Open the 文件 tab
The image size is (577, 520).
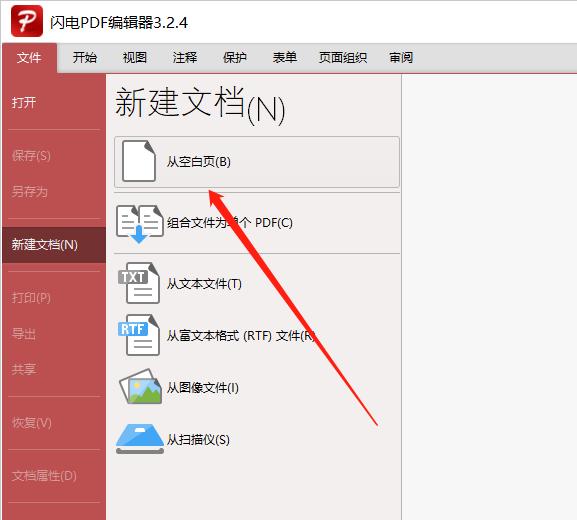coord(29,58)
